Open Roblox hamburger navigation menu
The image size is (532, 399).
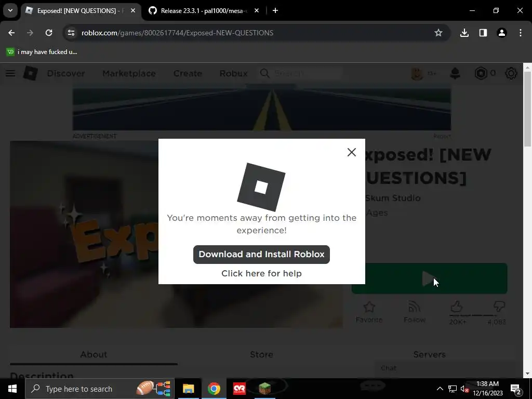tap(10, 73)
